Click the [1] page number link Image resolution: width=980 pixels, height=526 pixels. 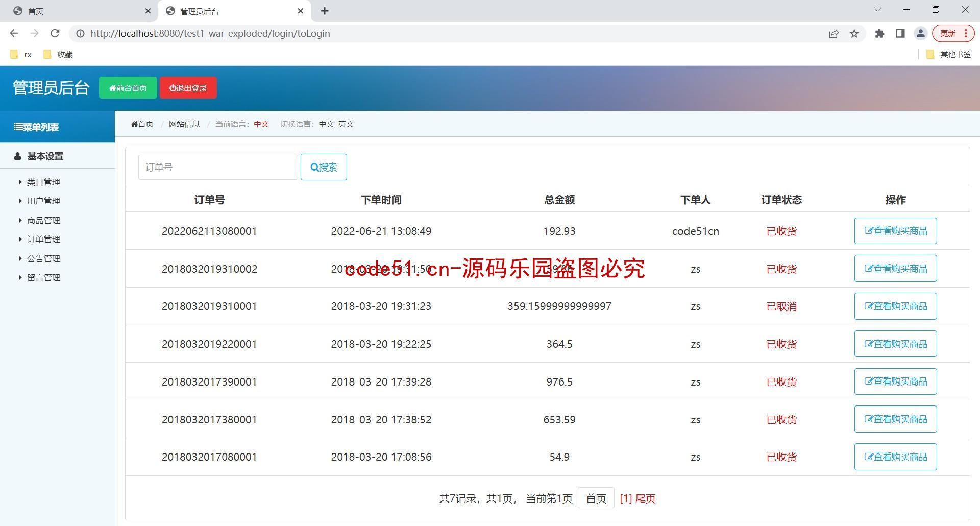[626, 498]
